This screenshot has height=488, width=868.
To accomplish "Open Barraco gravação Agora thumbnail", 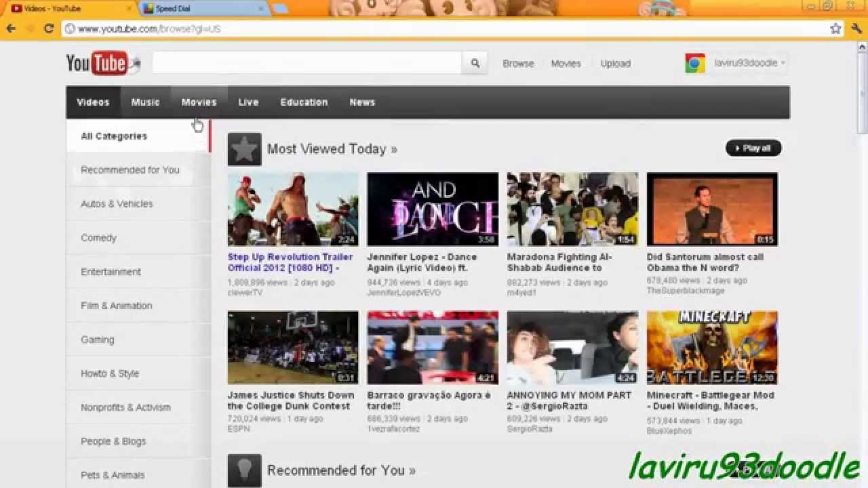I will tap(433, 348).
